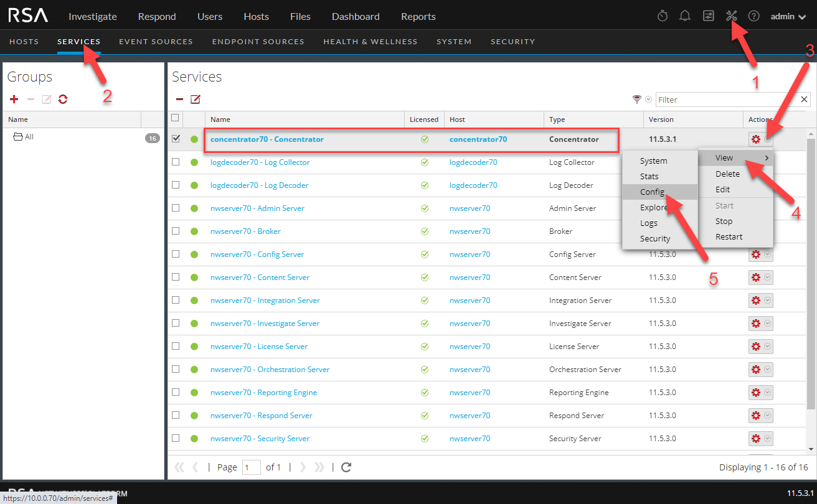Image resolution: width=817 pixels, height=504 pixels.
Task: Open the filter options dropdown arrow
Action: tap(648, 100)
